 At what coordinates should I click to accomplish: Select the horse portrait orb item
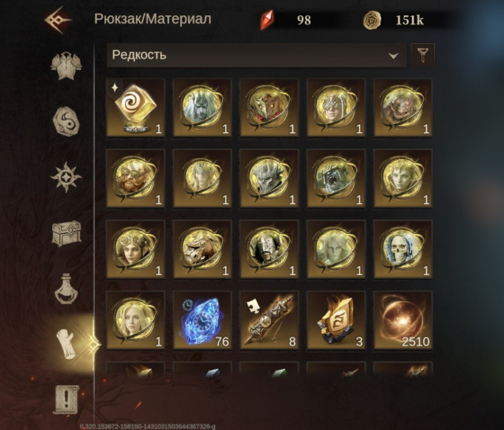pos(202,249)
